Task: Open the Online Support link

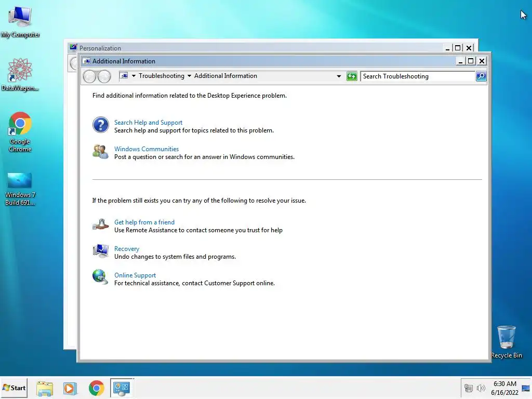Action: point(135,275)
